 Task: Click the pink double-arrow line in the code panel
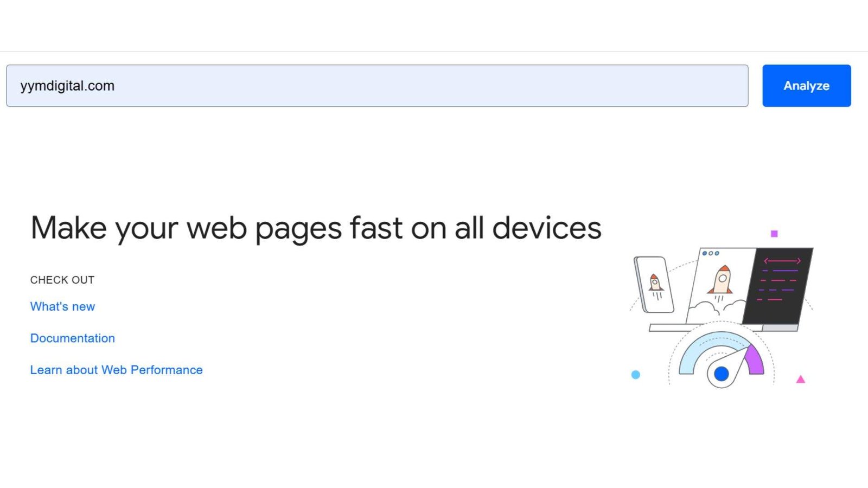click(x=782, y=261)
